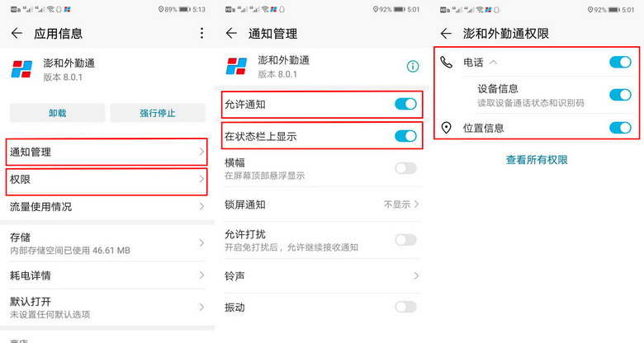The height and width of the screenshot is (343, 644).
Task: Disable 在状态栏上显示 switch
Action: click(405, 136)
